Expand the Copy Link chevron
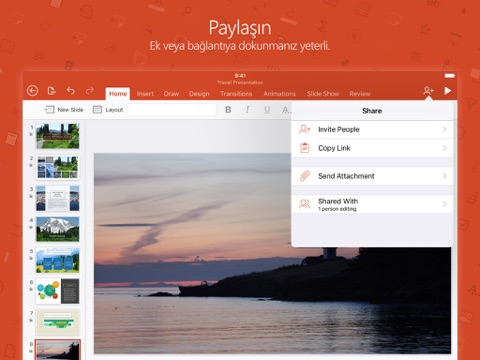Image resolution: width=480 pixels, height=360 pixels. click(445, 148)
